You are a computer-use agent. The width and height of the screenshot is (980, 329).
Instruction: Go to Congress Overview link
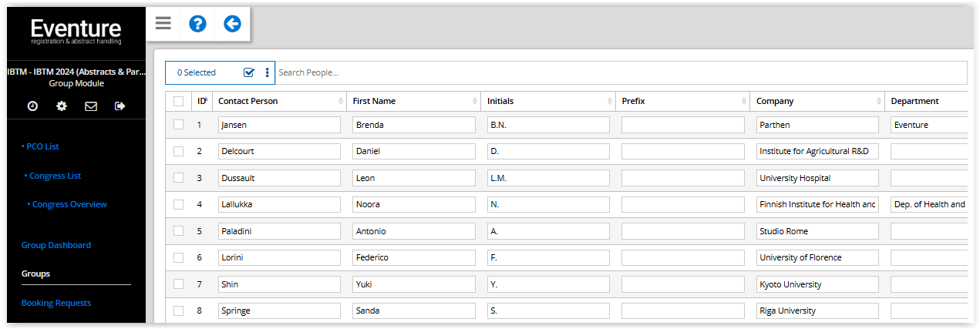pos(67,204)
